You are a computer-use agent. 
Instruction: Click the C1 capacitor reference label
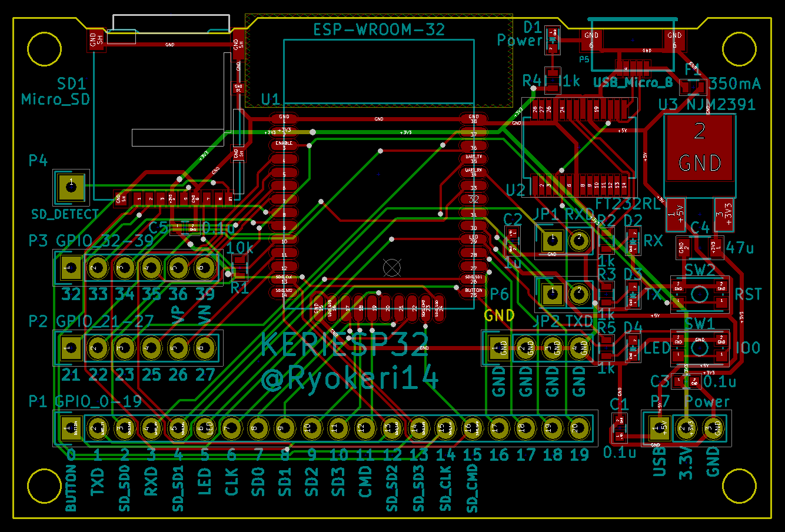tap(620, 404)
